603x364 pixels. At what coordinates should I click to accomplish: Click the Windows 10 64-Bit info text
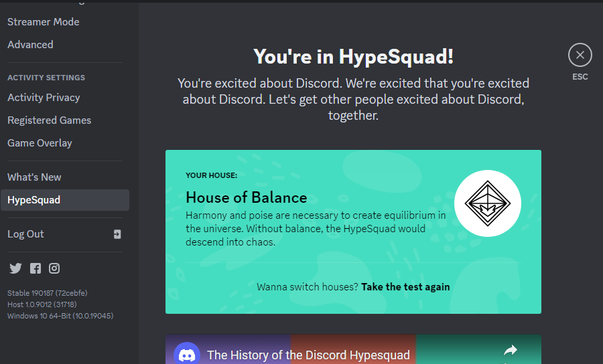(x=60, y=316)
